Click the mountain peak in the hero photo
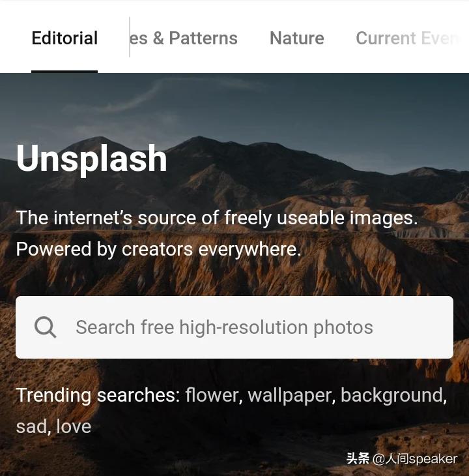The height and width of the screenshot is (476, 469). 96,140
